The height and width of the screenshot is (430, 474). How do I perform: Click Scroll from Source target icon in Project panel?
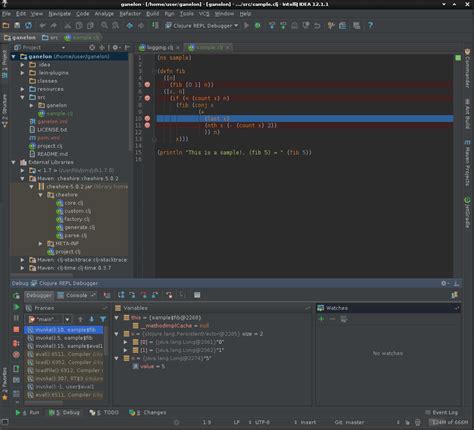point(92,48)
